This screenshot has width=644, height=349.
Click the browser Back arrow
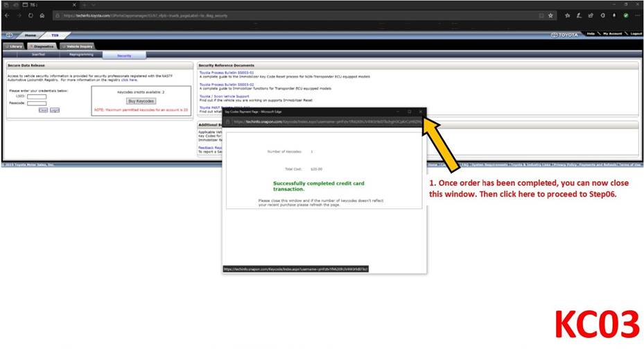tap(8, 16)
